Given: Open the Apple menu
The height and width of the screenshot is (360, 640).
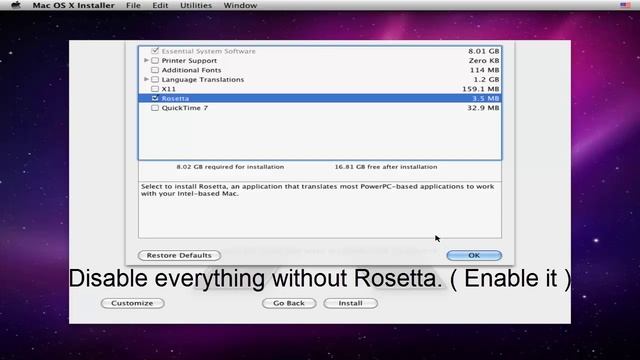Looking at the screenshot, I should click(16, 5).
